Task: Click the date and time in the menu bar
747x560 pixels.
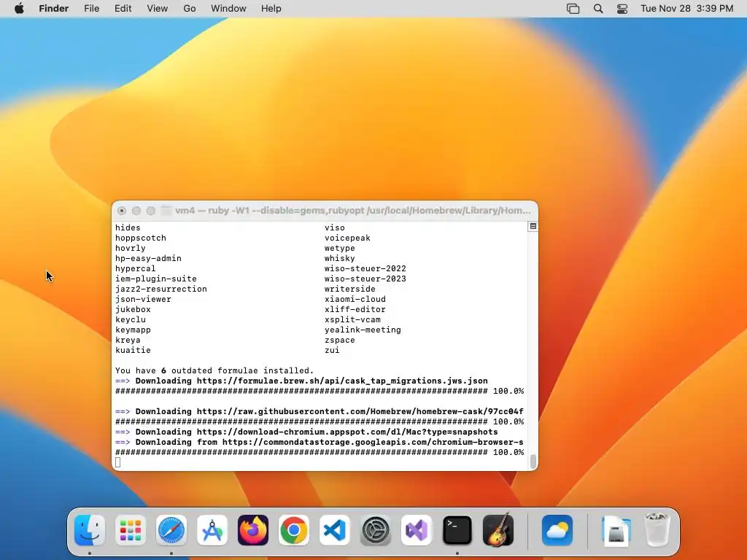Action: [x=686, y=9]
